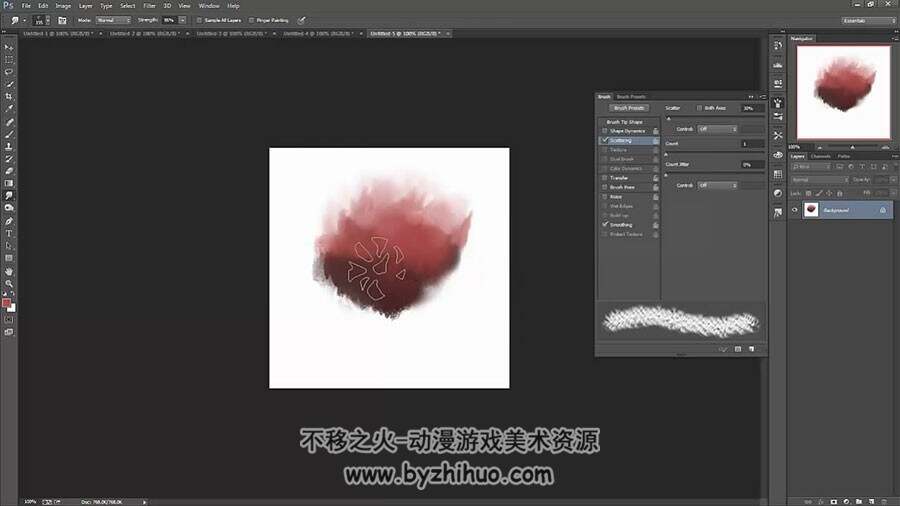Select the Type tool
The width and height of the screenshot is (900, 506).
(9, 233)
